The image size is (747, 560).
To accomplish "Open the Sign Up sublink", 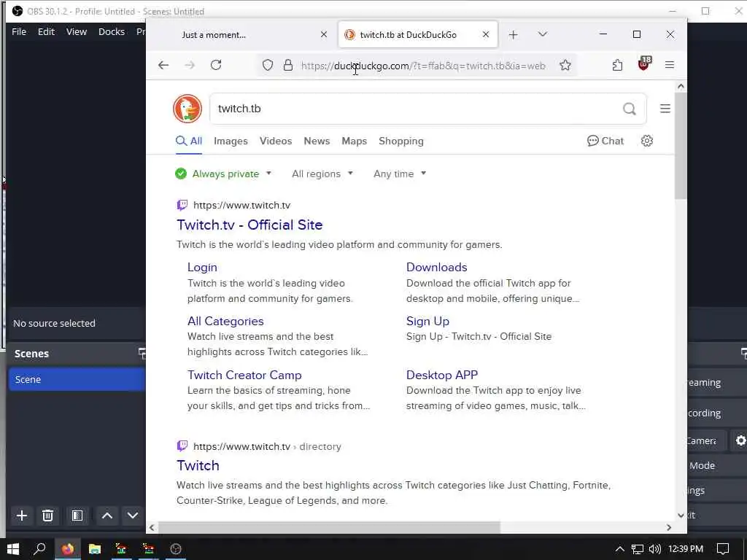I will 427,322.
